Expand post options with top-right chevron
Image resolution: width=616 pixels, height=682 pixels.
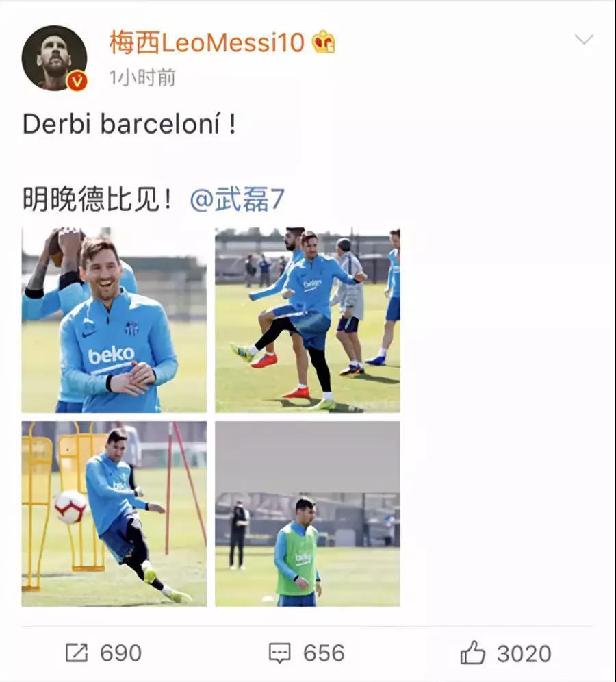pyautogui.click(x=583, y=40)
